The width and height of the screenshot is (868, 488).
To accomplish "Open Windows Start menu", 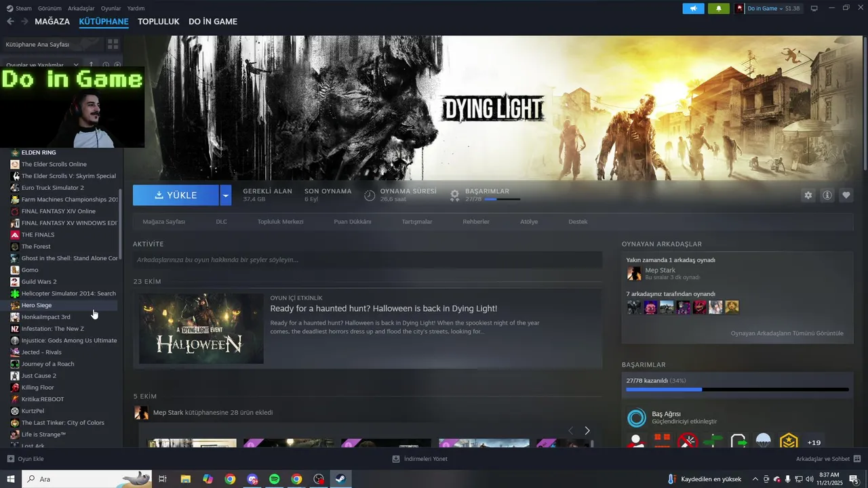I will pos(11,479).
